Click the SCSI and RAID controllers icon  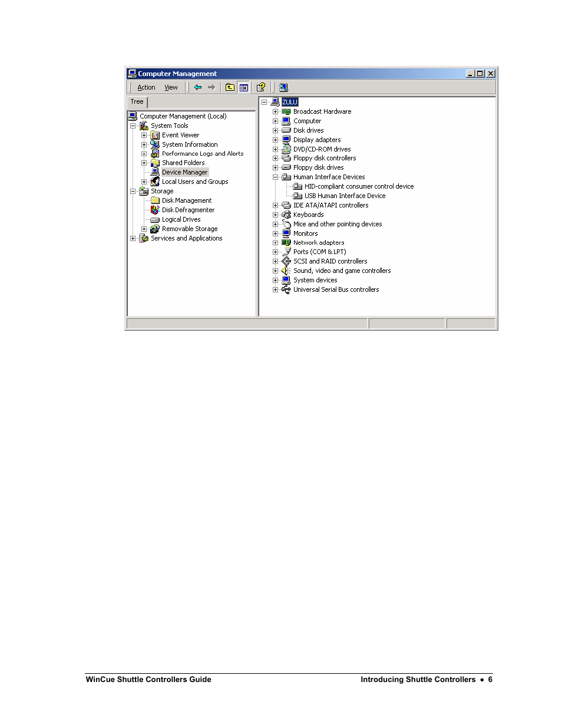286,261
